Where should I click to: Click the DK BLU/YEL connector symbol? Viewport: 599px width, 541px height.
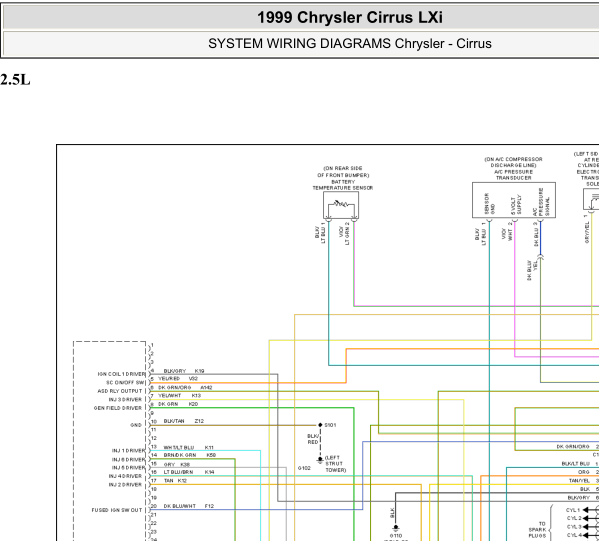[x=541, y=257]
